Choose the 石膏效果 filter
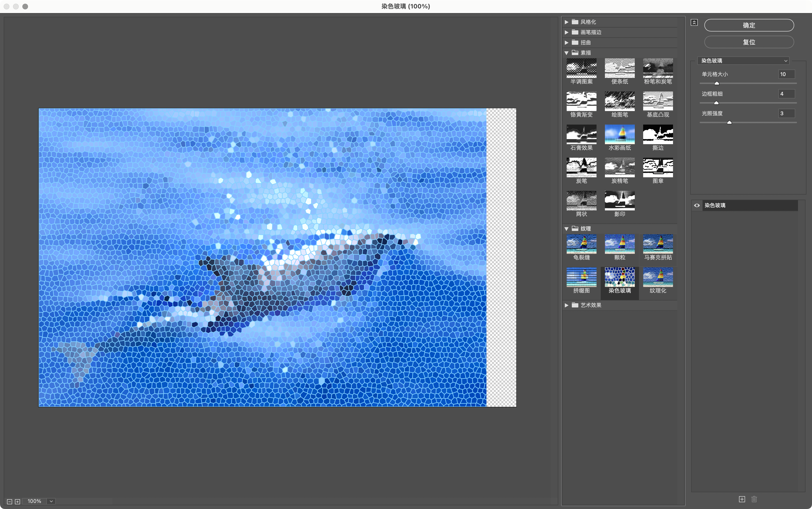Screen dimensions: 812x509 (581, 134)
